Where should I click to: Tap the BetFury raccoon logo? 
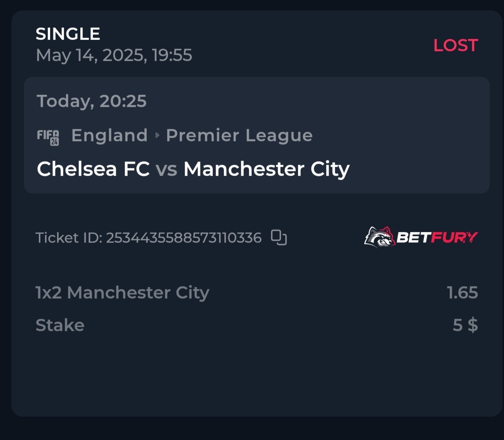380,237
